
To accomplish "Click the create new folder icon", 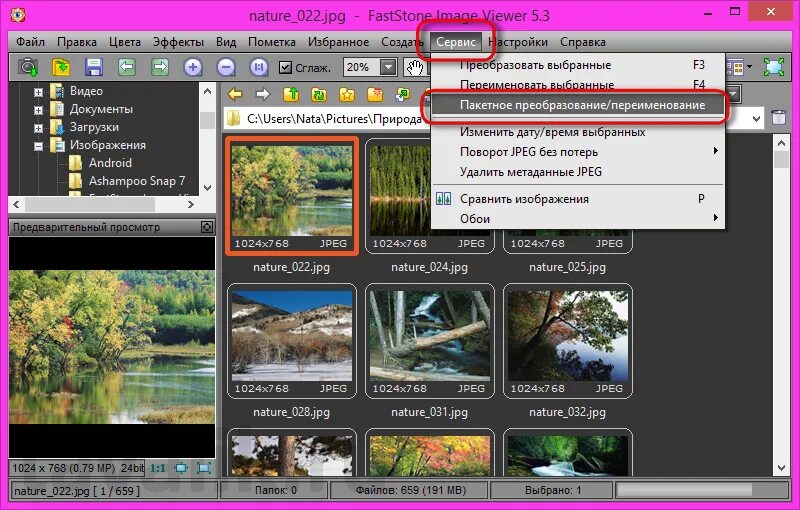I will pyautogui.click(x=375, y=94).
